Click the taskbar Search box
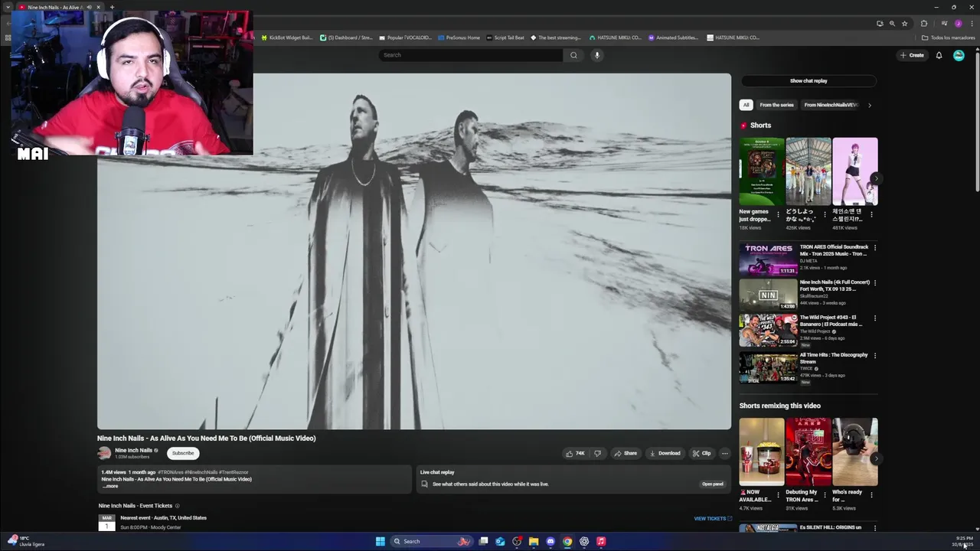The height and width of the screenshot is (551, 980). pyautogui.click(x=433, y=541)
